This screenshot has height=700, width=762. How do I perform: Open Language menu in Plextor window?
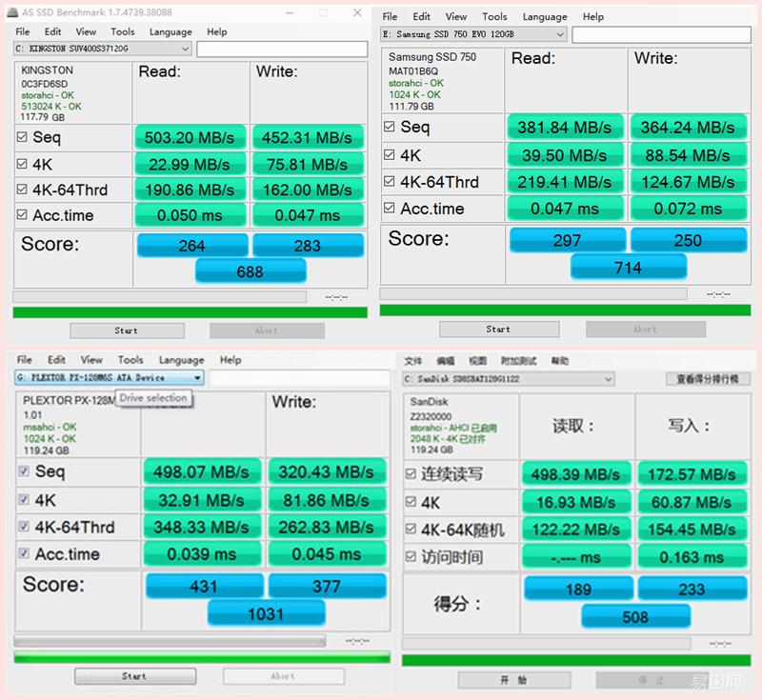(x=181, y=360)
